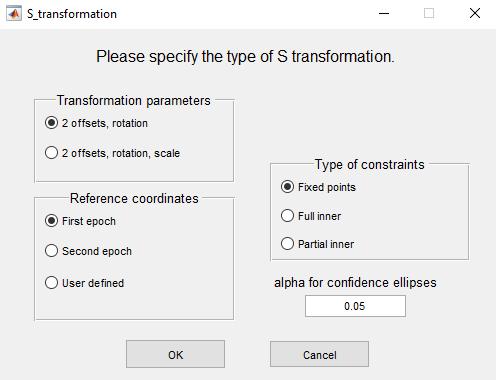This screenshot has height=380, width=496.
Task: Click the Cancel button
Action: pos(319,354)
